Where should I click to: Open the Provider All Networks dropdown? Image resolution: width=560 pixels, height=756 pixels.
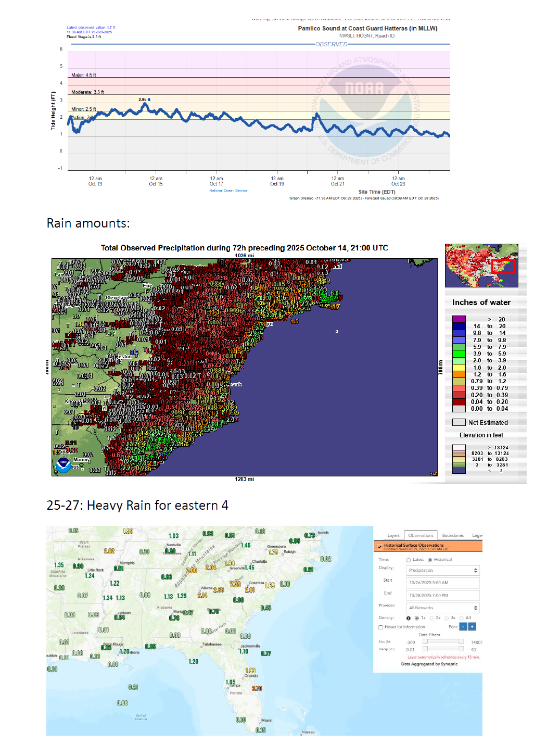pos(442,608)
